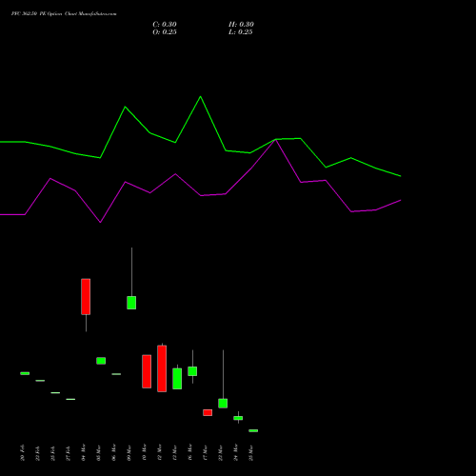Click the highest peak of the green line
476x476 pixels.
tap(200, 96)
